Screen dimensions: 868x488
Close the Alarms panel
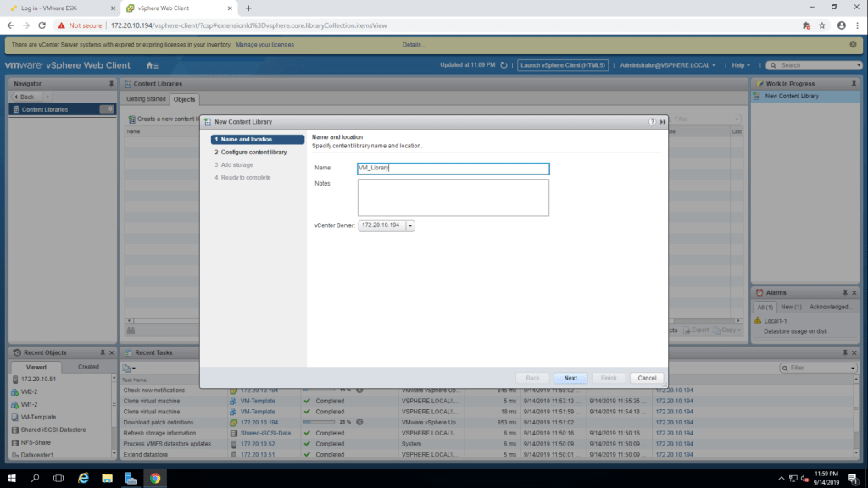pos(854,292)
